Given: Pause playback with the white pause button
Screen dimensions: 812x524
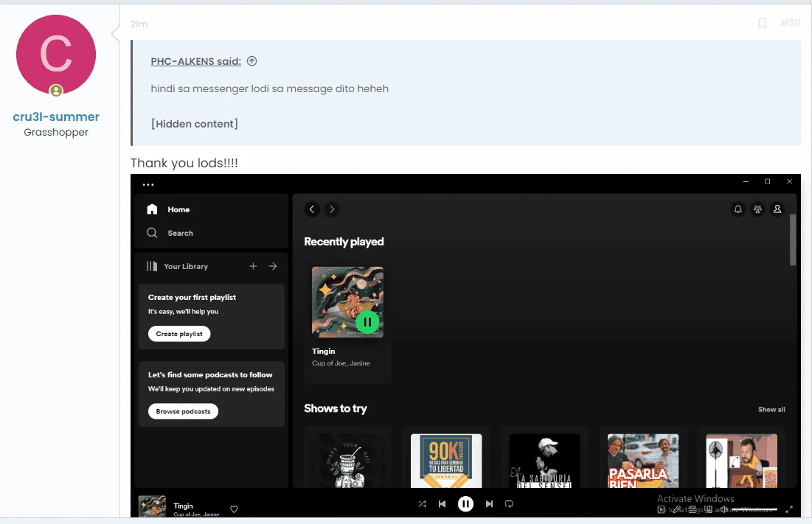Looking at the screenshot, I should coord(465,504).
